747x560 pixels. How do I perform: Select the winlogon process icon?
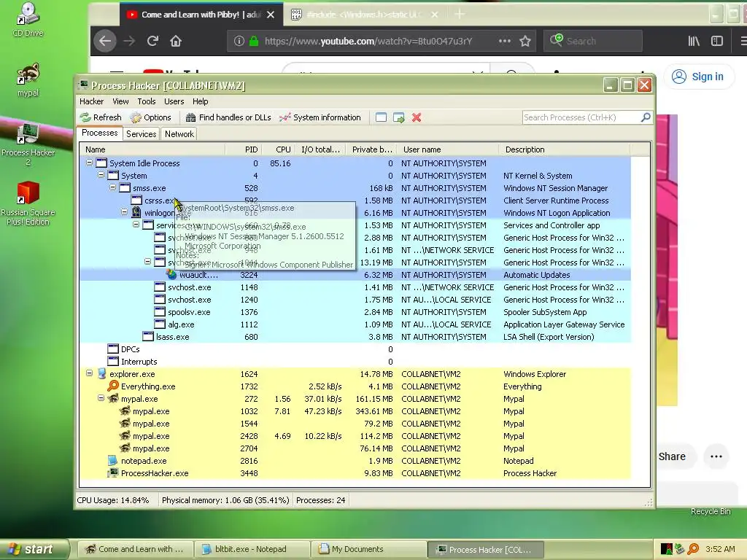point(136,212)
